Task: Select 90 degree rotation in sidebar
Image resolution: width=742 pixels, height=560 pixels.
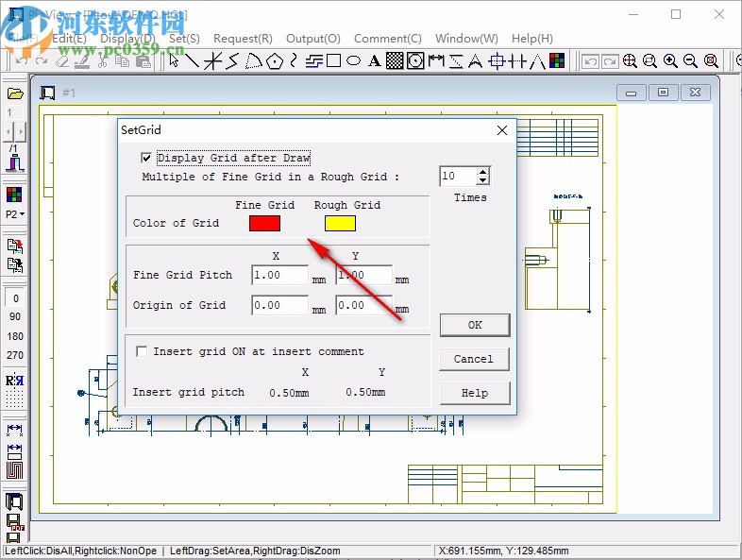Action: [x=15, y=316]
